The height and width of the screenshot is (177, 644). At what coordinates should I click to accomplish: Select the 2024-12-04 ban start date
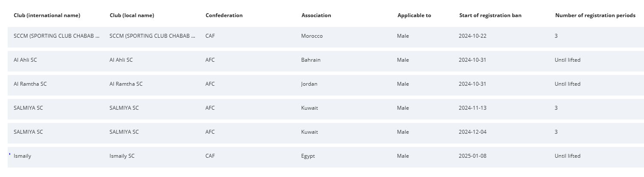472,132
